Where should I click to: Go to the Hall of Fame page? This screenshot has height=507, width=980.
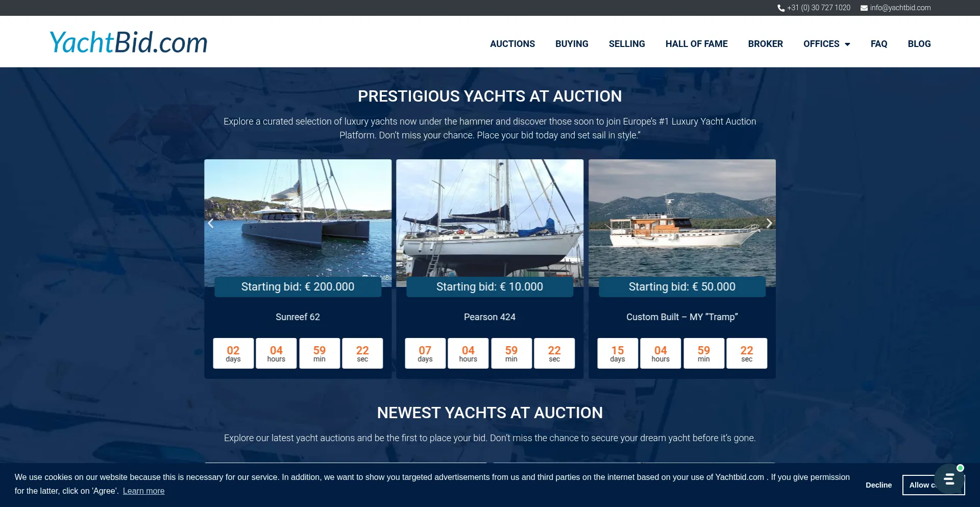pos(696,44)
